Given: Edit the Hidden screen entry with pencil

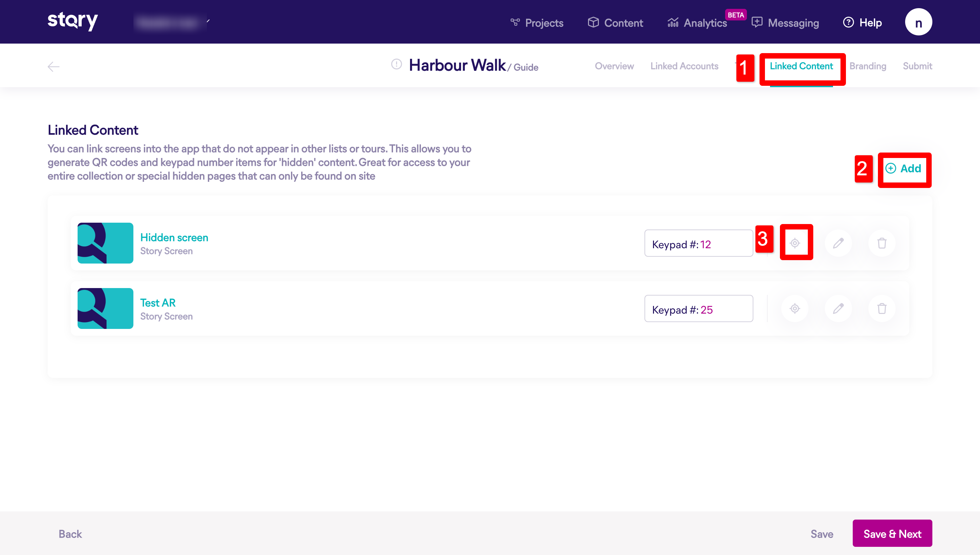Looking at the screenshot, I should click(838, 243).
